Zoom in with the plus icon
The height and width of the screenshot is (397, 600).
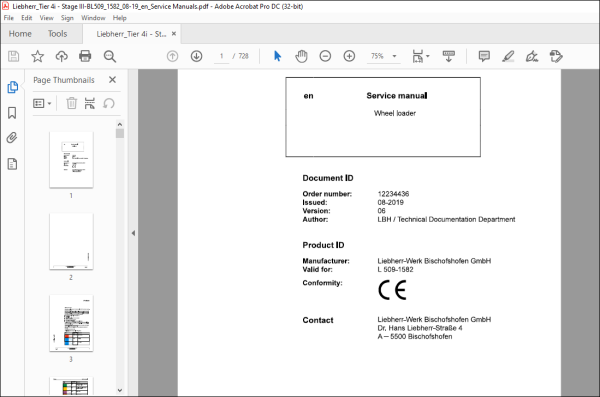[349, 56]
